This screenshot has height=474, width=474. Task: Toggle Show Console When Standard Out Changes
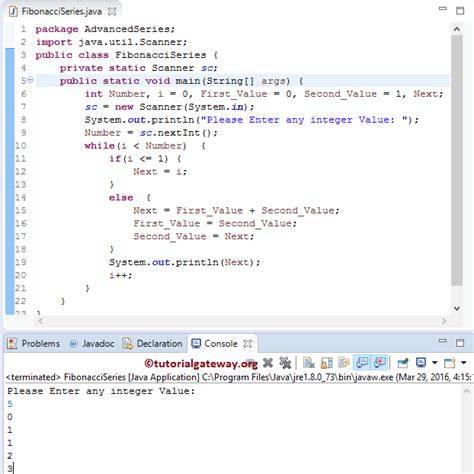pyautogui.click(x=362, y=363)
